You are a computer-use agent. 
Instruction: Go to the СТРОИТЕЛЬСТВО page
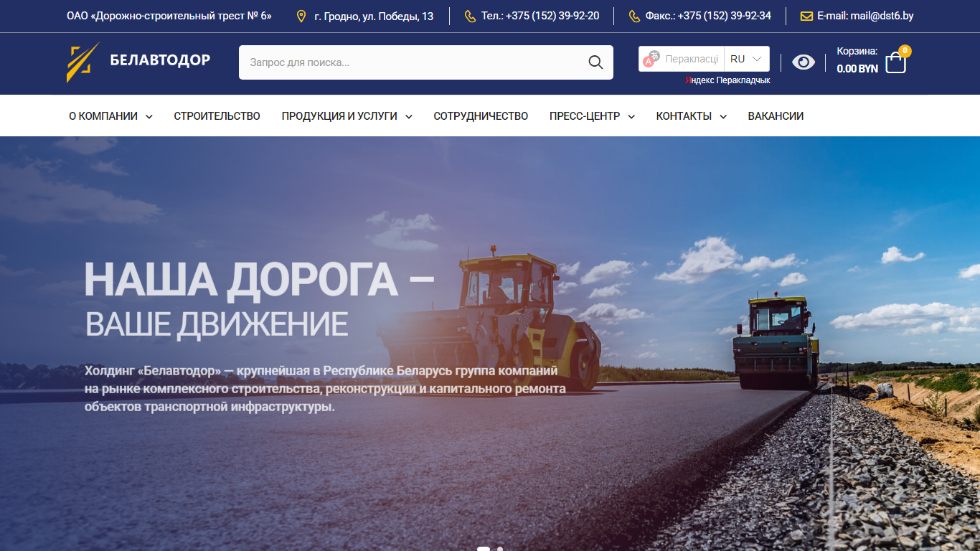(x=217, y=116)
